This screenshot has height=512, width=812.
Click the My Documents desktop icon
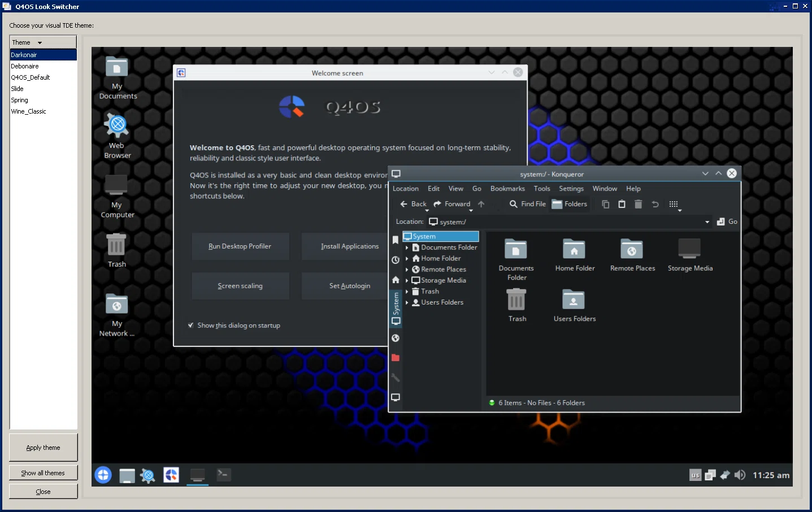pos(118,78)
